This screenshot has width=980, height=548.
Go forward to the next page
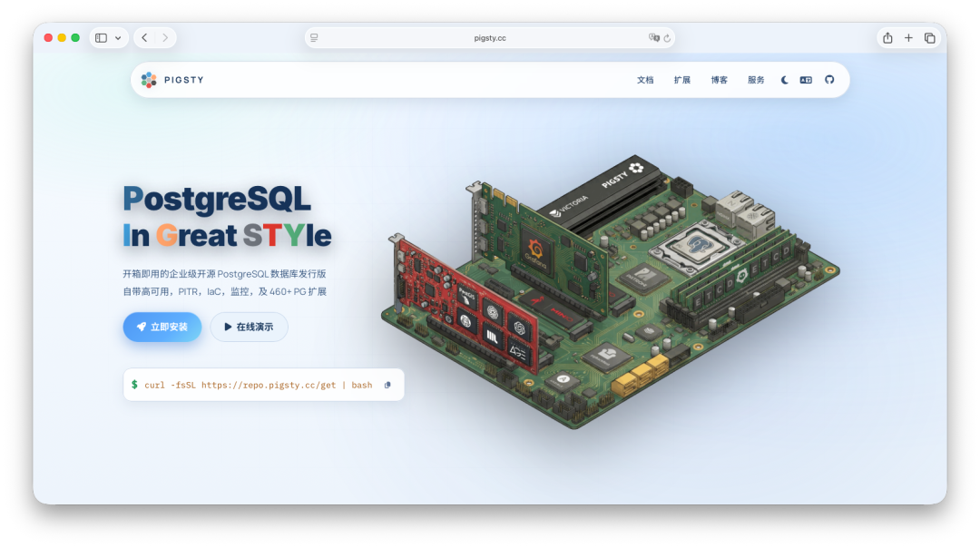click(165, 37)
